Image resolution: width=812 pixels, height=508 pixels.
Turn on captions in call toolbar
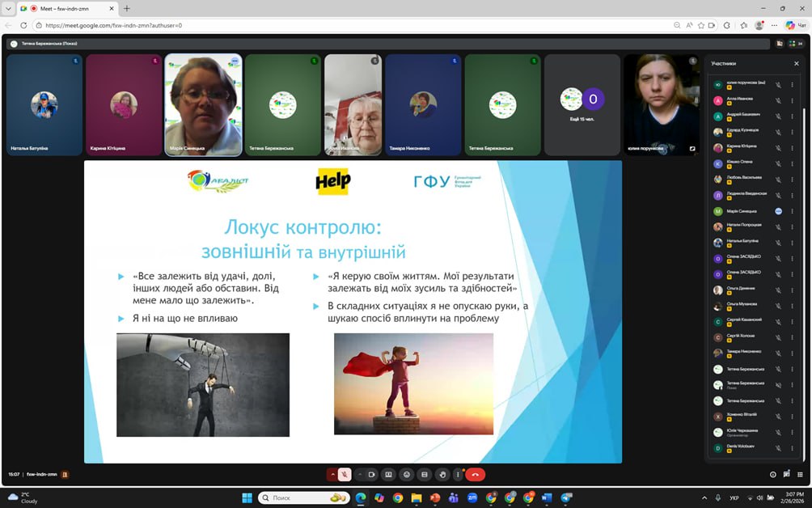[x=425, y=475]
